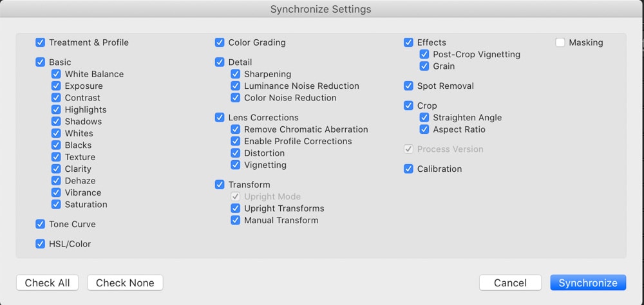
Task: Uncheck the Treatment & Profile checkbox
Action: 40,42
